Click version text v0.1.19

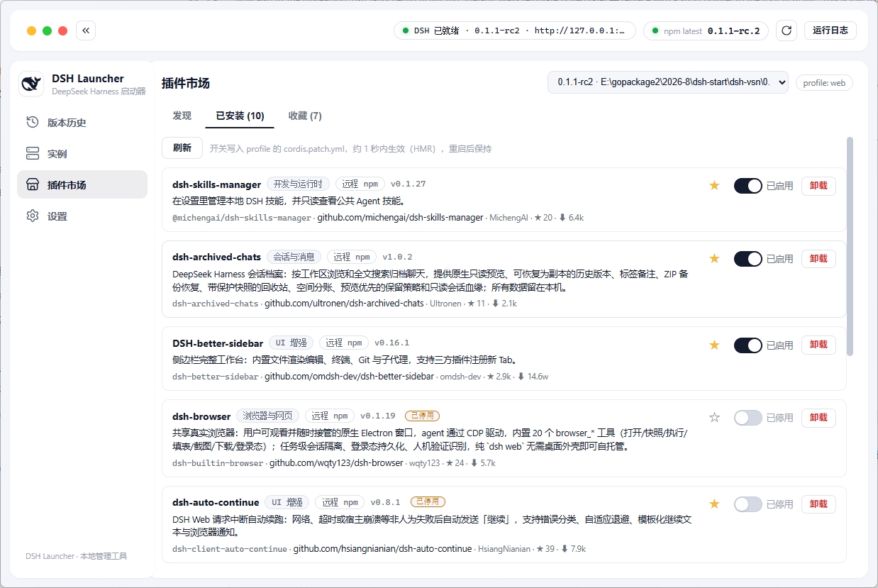click(378, 416)
